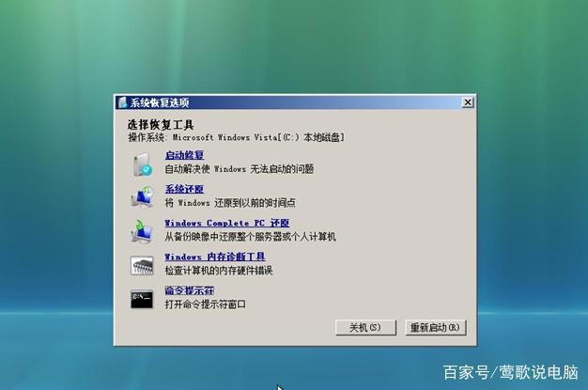Click the 关机(S) shutdown button
Viewport: 588px width, 390px height.
tap(365, 327)
